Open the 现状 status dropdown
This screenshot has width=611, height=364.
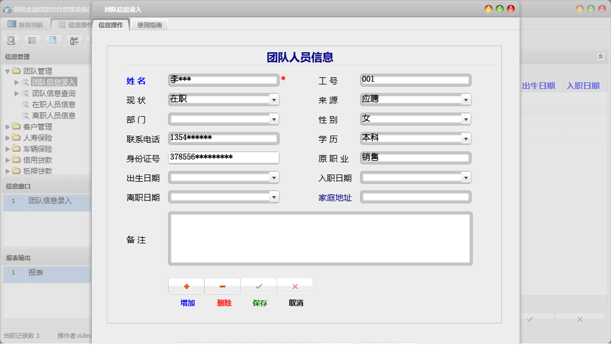pos(274,99)
